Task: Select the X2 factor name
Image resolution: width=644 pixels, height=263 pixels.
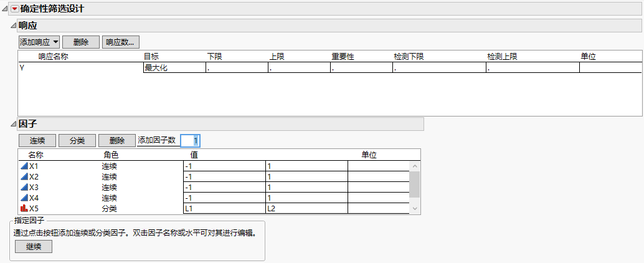Action: pos(34,177)
